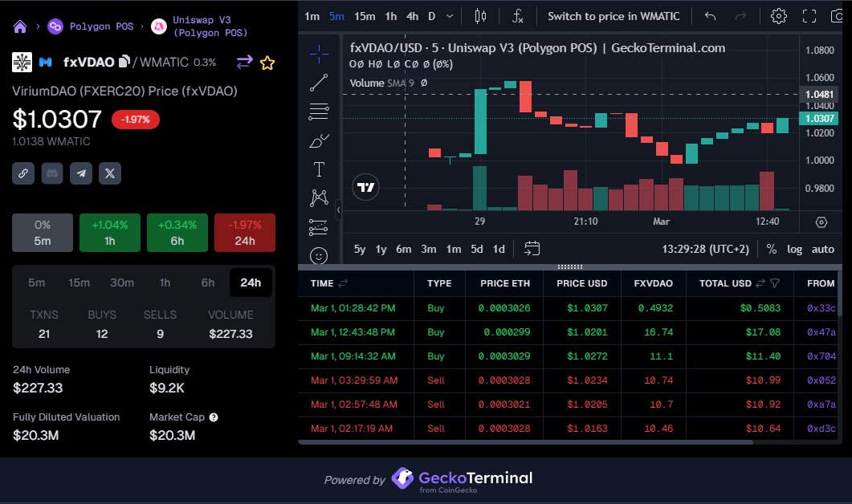Image resolution: width=852 pixels, height=504 pixels.
Task: Enter fullscreen chart mode
Action: pyautogui.click(x=809, y=16)
